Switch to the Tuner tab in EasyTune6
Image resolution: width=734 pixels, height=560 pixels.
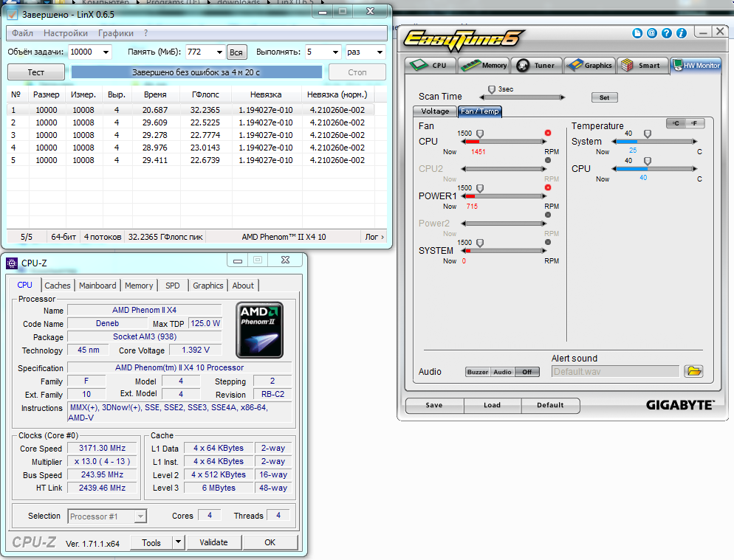pyautogui.click(x=536, y=66)
